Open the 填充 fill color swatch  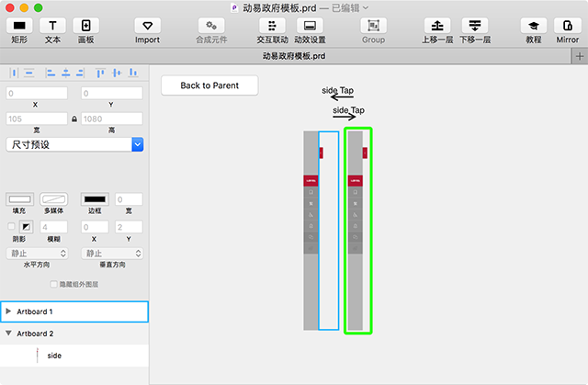(x=20, y=198)
